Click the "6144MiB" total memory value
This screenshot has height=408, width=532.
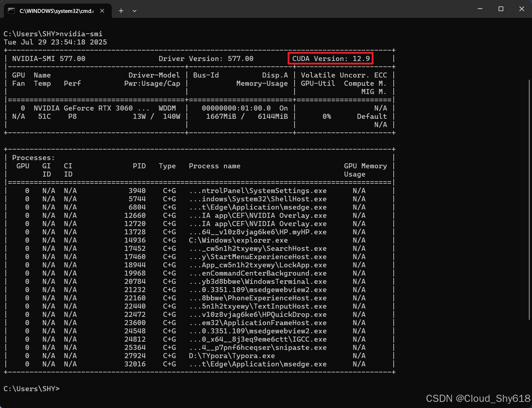click(x=273, y=116)
